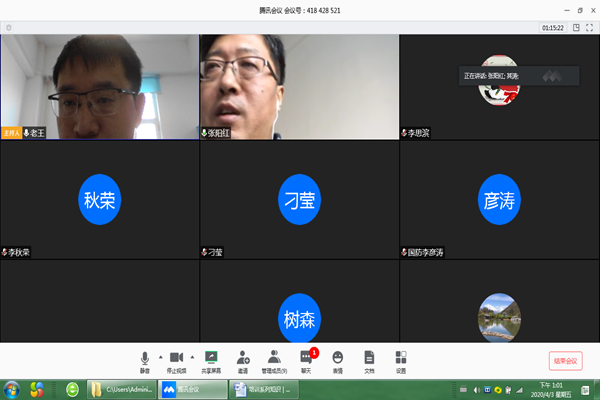Select 老王 host video tile
This screenshot has height=400, width=600.
100,87
